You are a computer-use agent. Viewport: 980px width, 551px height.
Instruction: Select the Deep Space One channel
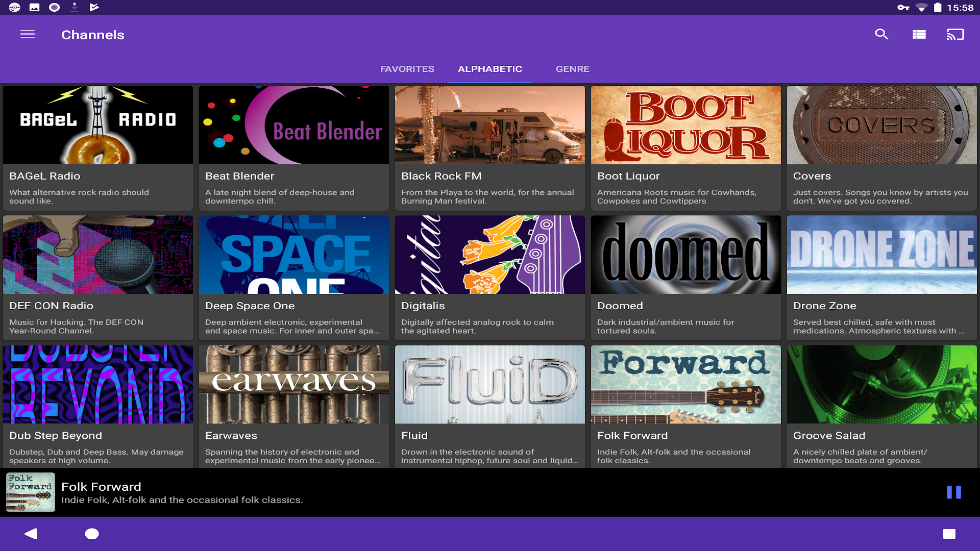click(293, 278)
